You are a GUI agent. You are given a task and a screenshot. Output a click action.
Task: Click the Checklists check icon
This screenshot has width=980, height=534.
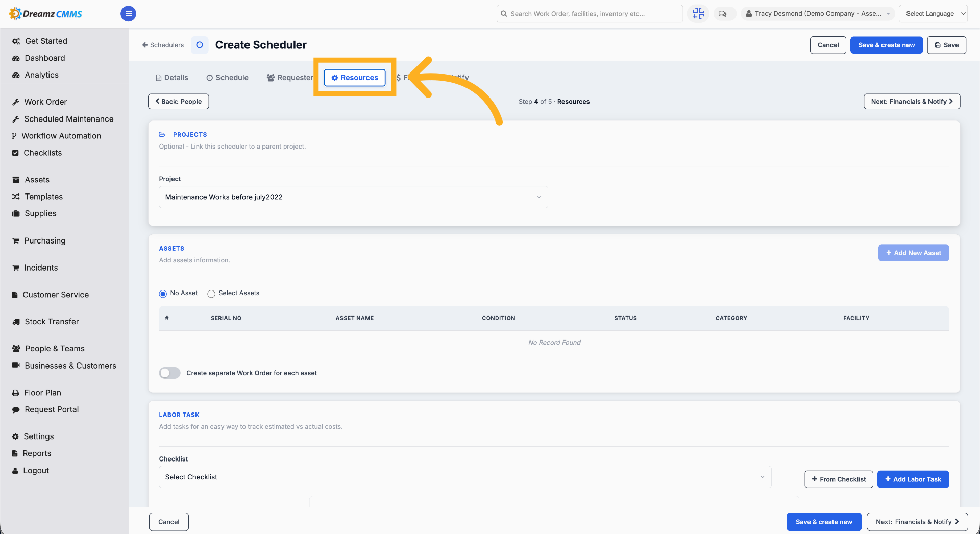pyautogui.click(x=15, y=153)
